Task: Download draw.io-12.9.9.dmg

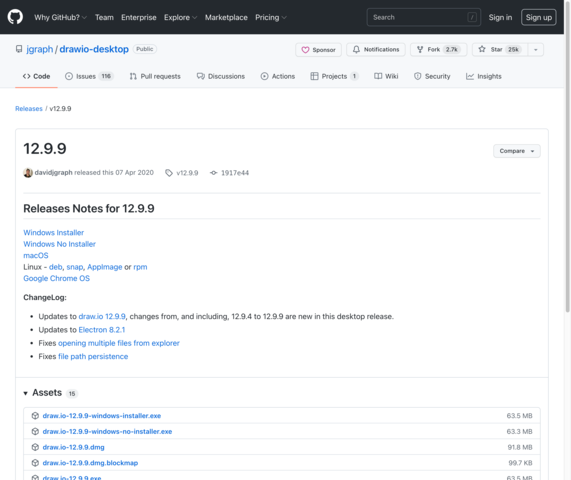Action: pyautogui.click(x=73, y=447)
